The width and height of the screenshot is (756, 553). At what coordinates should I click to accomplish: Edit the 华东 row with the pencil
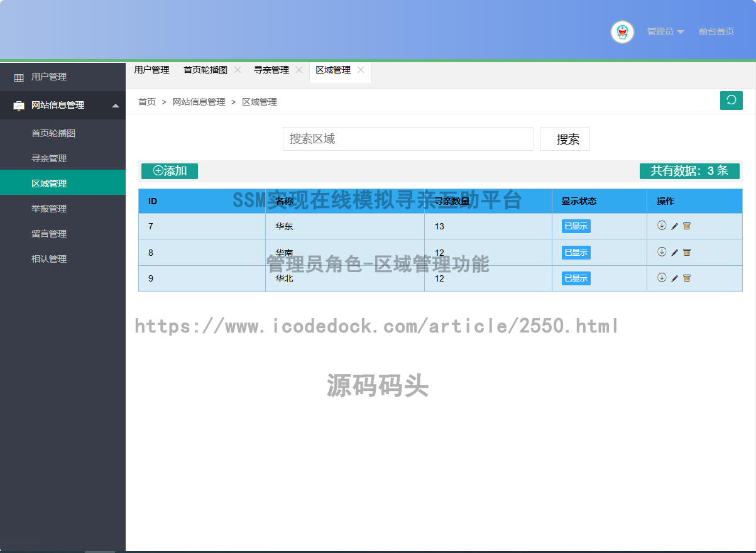(x=674, y=226)
